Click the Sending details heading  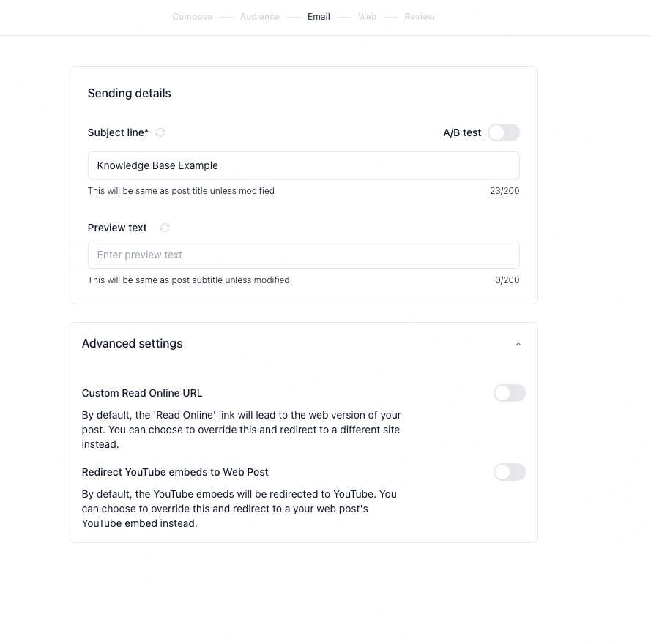tap(129, 93)
